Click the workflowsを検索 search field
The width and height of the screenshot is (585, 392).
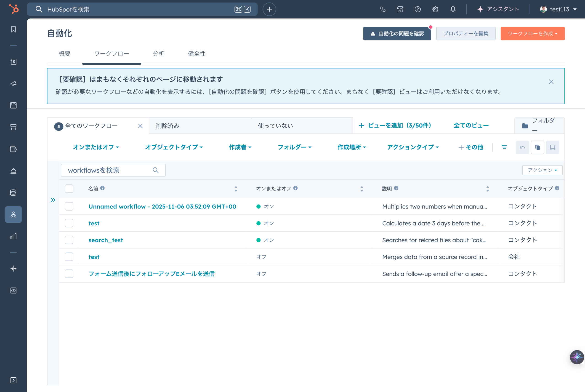(109, 170)
